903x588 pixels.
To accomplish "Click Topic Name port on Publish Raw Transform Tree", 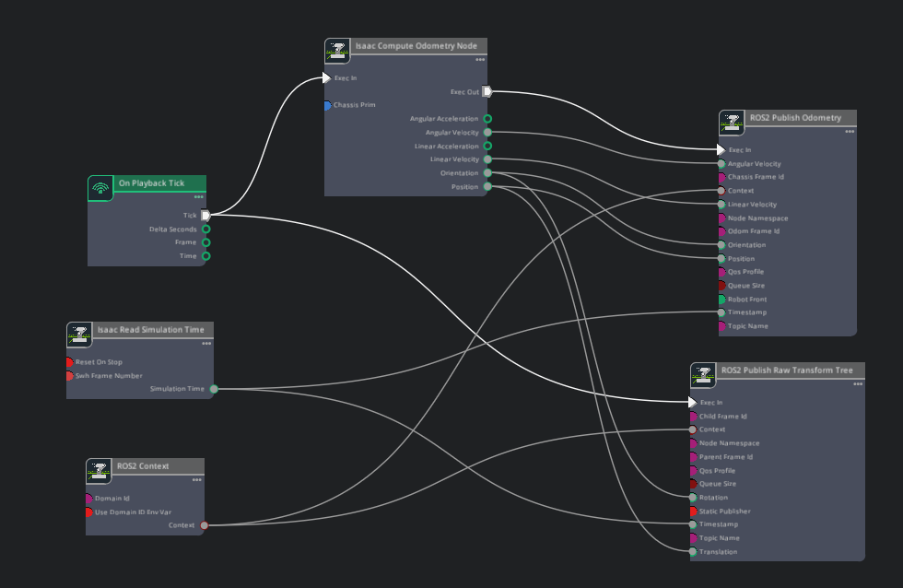I will (x=694, y=538).
